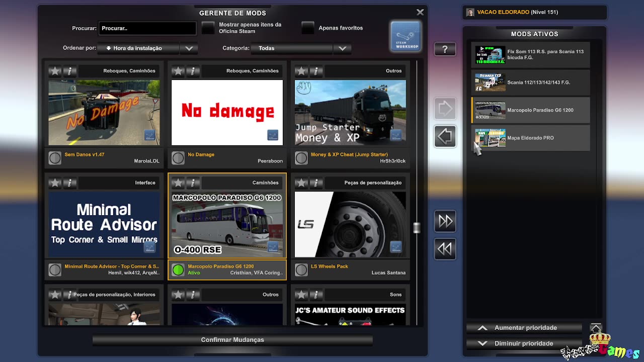This screenshot has width=644, height=362.
Task: Click the player profile avatar icon
Action: click(x=470, y=12)
